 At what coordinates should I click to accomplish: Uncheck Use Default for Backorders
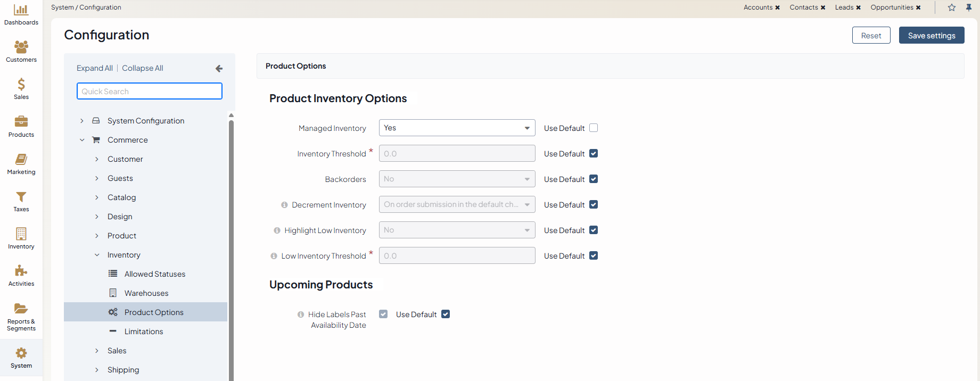click(594, 179)
